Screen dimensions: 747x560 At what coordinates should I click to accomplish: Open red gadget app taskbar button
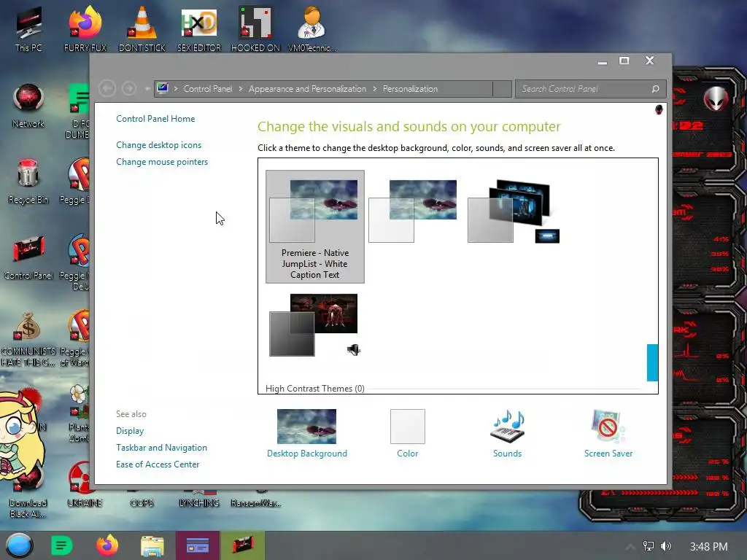(x=242, y=545)
